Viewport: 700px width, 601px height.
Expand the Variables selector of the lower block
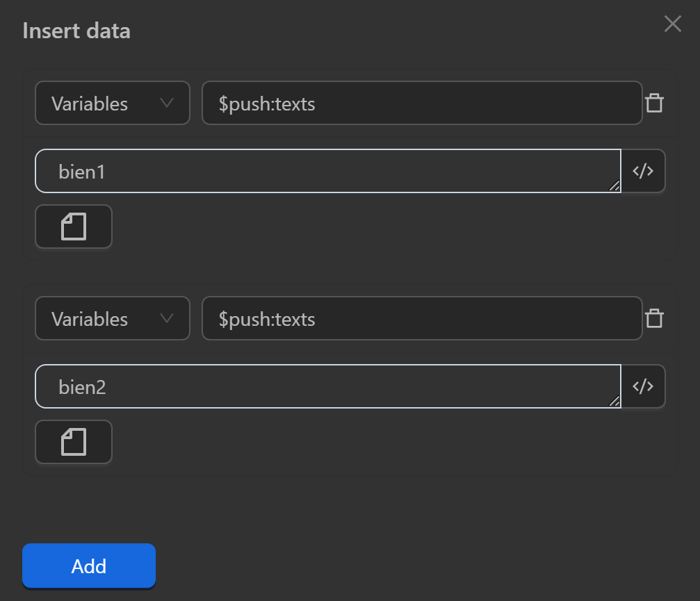(x=112, y=318)
